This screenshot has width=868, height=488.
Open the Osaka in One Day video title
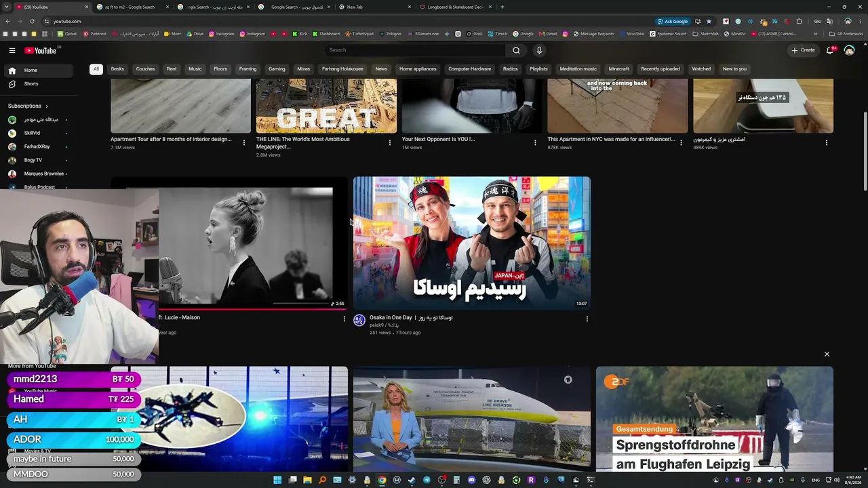[411, 318]
